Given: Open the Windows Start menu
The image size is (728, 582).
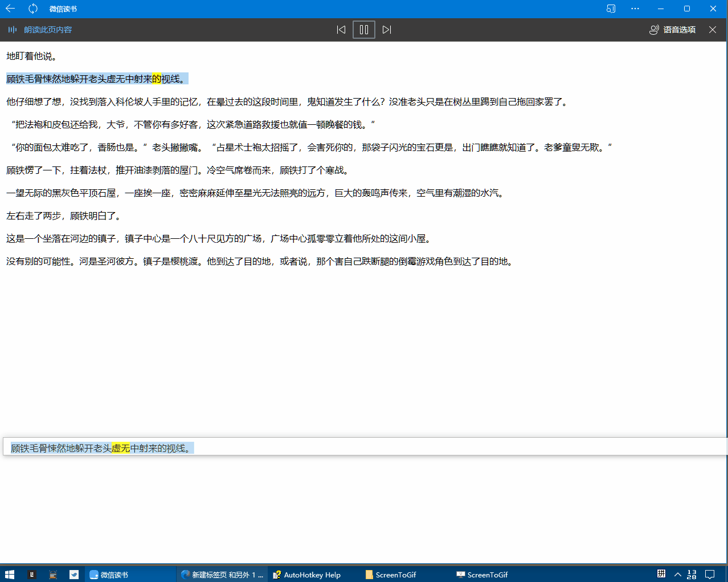Looking at the screenshot, I should click(10, 575).
